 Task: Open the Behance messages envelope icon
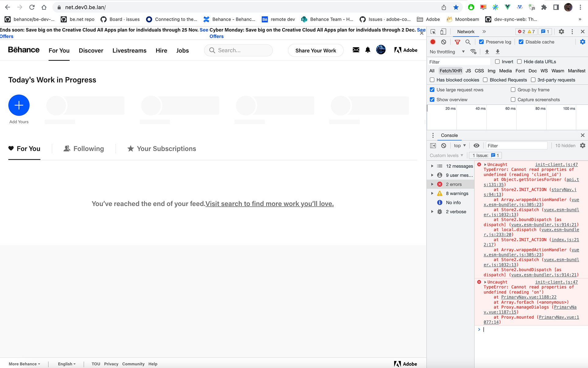(356, 50)
